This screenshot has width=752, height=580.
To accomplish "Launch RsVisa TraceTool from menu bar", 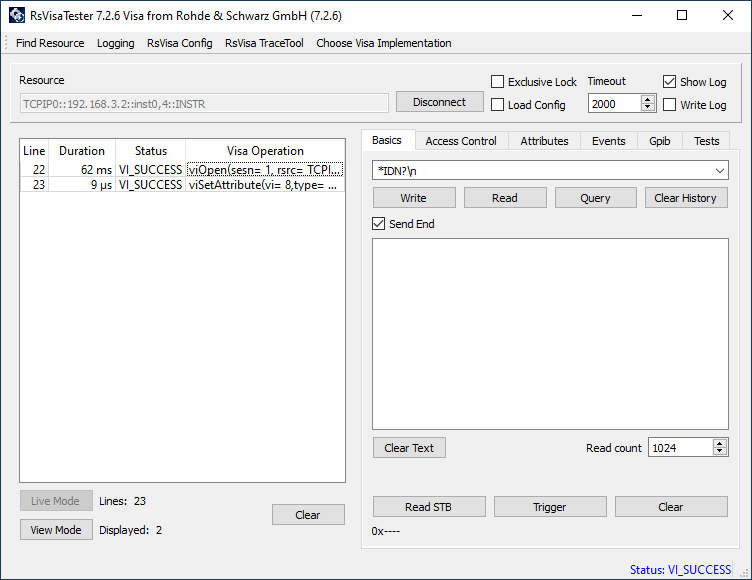I will point(264,43).
